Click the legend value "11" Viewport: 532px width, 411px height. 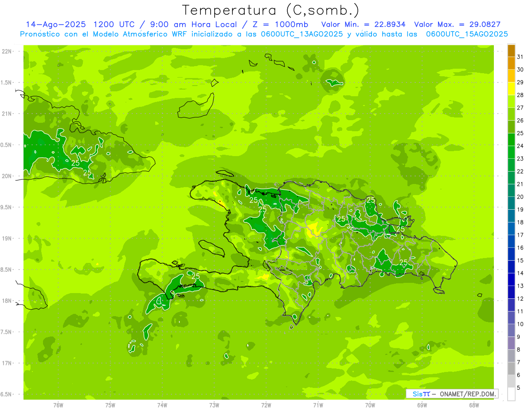tap(520, 311)
